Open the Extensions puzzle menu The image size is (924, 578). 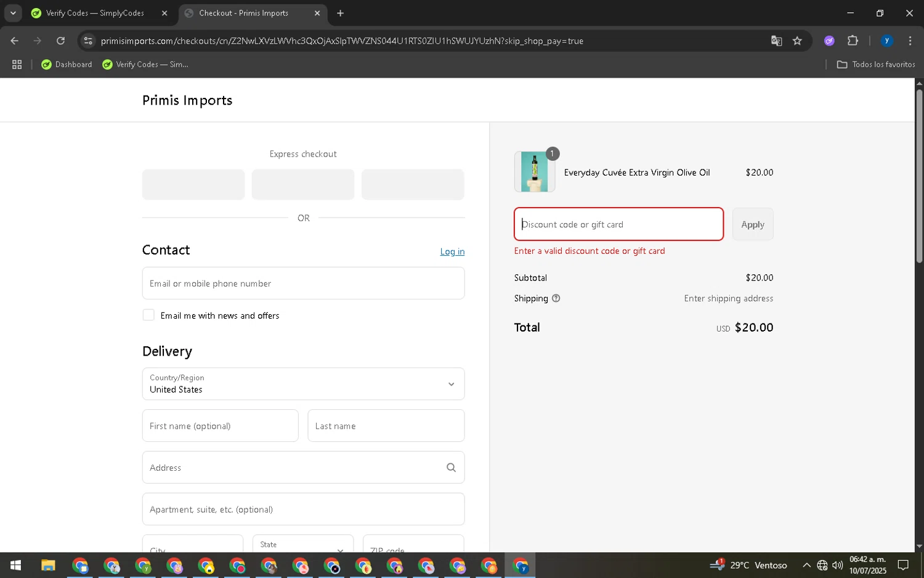point(853,41)
